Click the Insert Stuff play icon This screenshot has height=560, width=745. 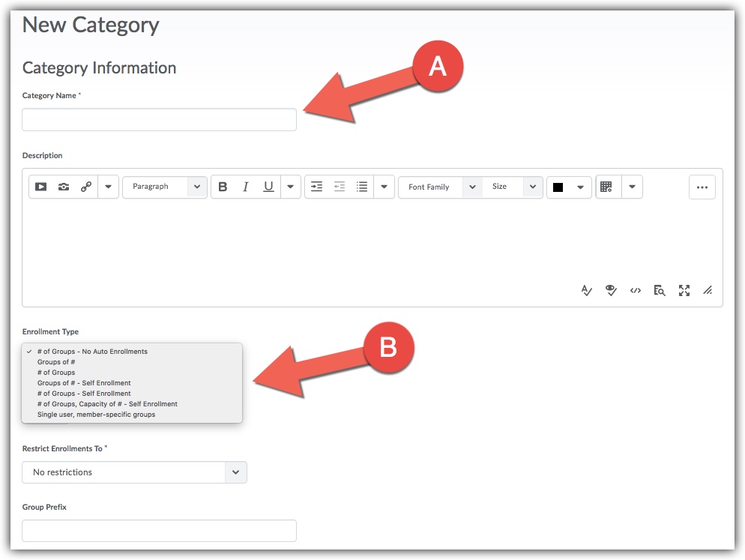pyautogui.click(x=41, y=187)
